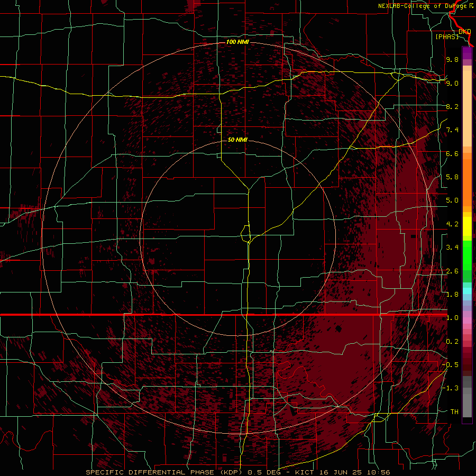
Task: Click the [PHAS] units label above scale
Action: pos(447,36)
